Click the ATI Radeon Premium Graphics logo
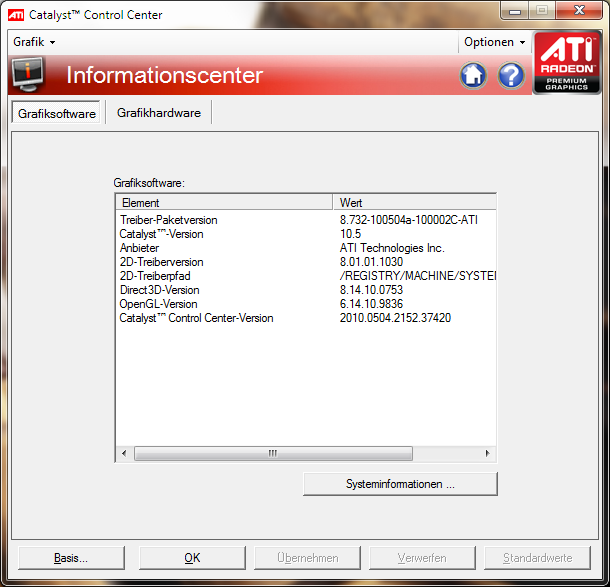Viewport: 610px width, 587px height. click(566, 63)
